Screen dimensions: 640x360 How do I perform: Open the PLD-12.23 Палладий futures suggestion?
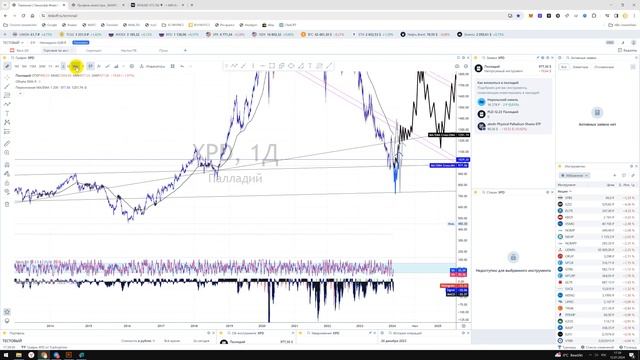(513, 114)
